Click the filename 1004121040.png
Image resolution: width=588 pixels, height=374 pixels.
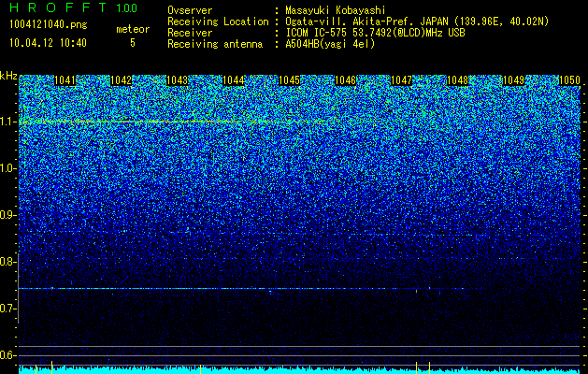pos(49,24)
